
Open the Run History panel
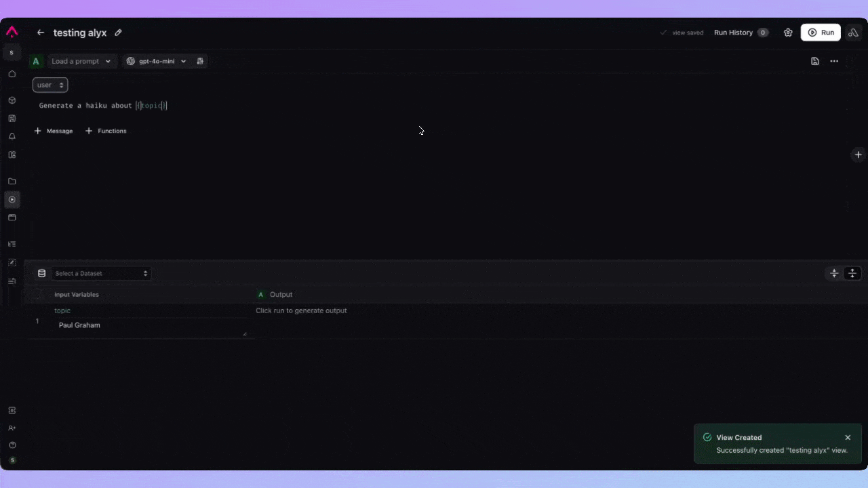pos(734,33)
